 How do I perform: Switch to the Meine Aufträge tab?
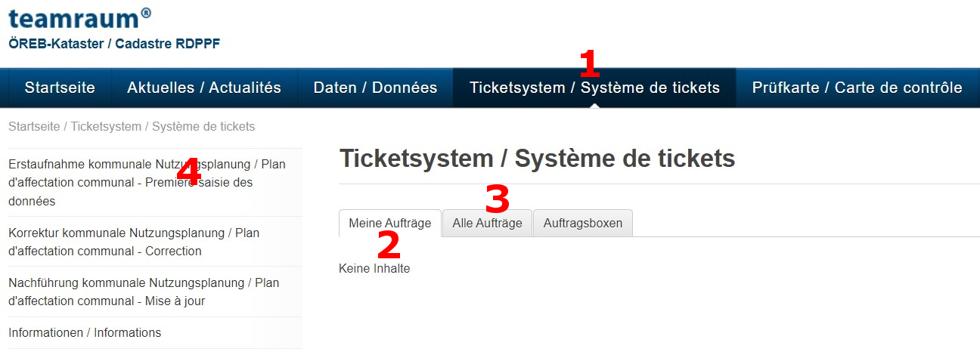[x=390, y=223]
